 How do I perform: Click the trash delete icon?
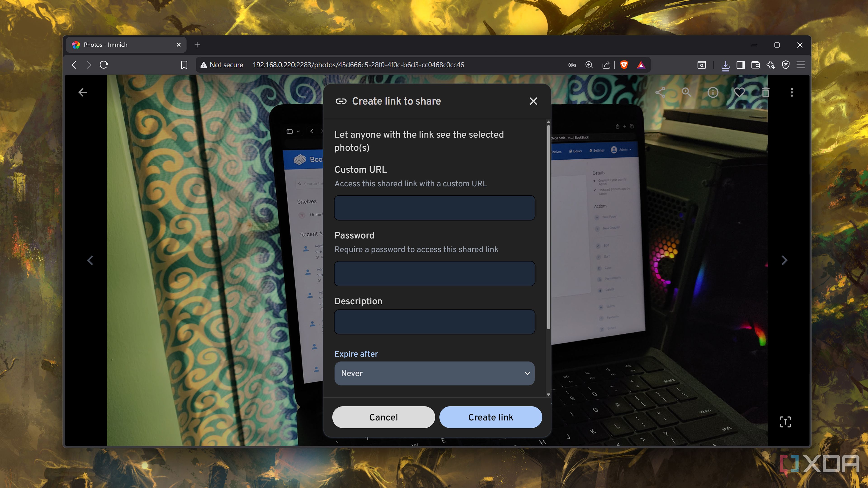pyautogui.click(x=766, y=92)
